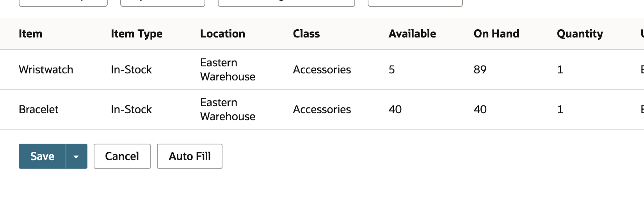Open the Save dropdown arrow
644x203 pixels.
click(76, 156)
